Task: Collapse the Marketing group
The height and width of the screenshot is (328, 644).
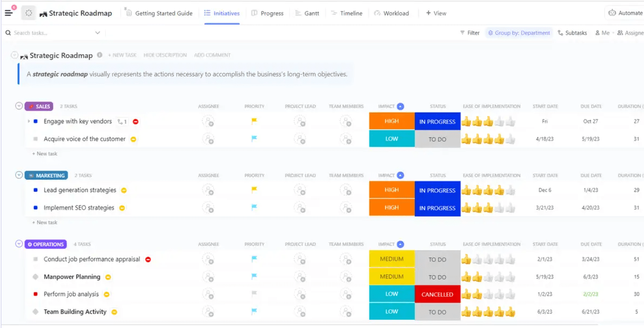Action: pos(19,175)
